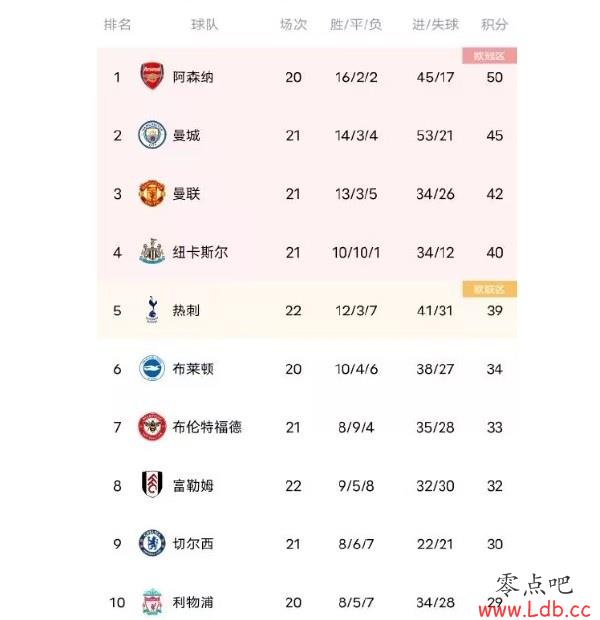Screen dimensions: 600x620
Task: Click the Manchester City club crest
Action: click(x=152, y=135)
